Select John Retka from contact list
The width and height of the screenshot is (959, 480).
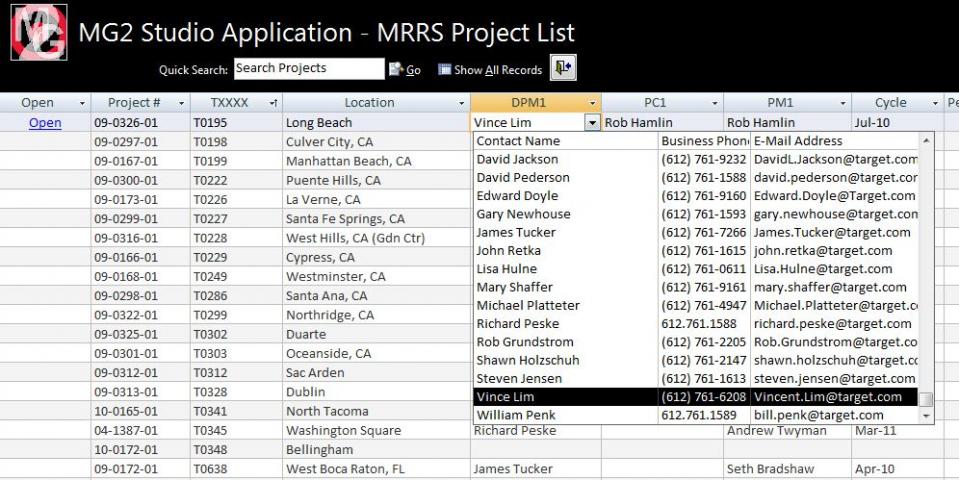point(696,251)
